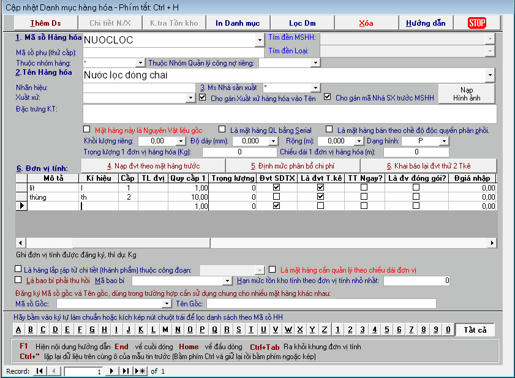
Task: Open 'Mã bao bì' dropdown
Action: pos(227,281)
